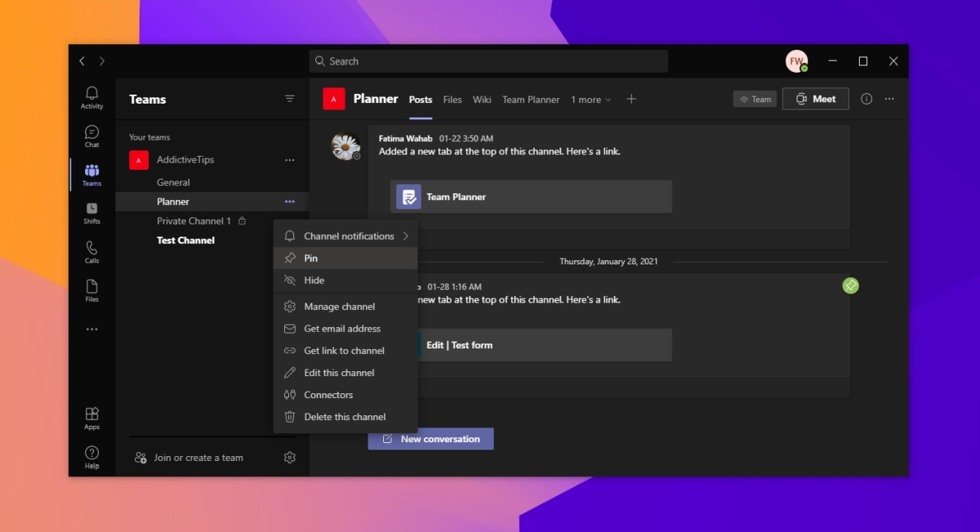Open AddictiveTips team more options
This screenshot has height=532, width=980.
point(289,160)
